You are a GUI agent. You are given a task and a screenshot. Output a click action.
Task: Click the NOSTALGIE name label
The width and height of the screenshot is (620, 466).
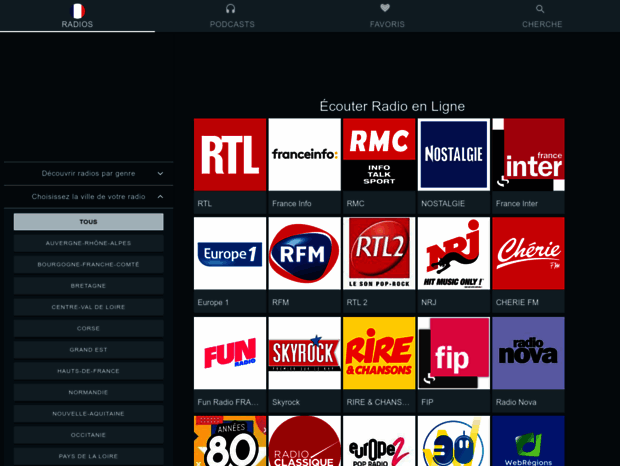click(x=443, y=204)
